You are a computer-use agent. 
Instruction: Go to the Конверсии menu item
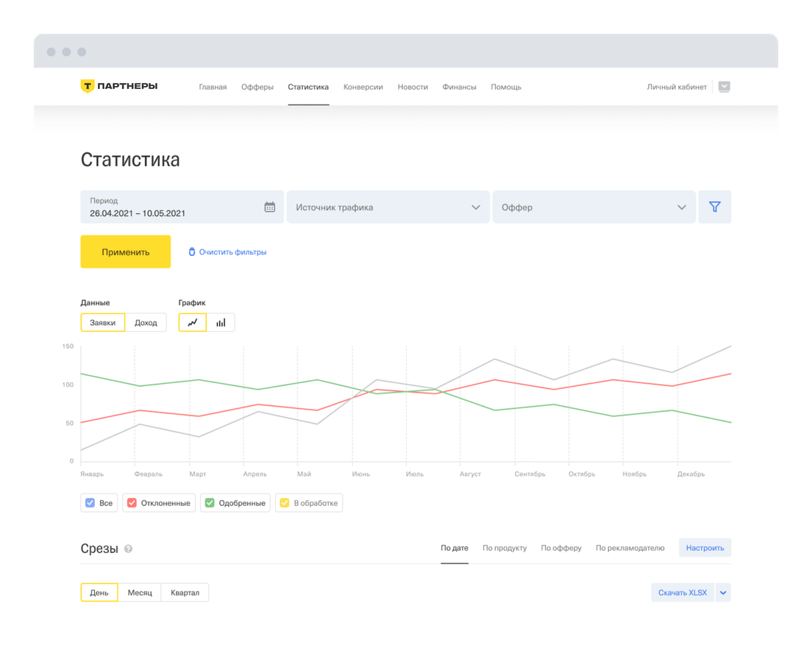tap(363, 87)
